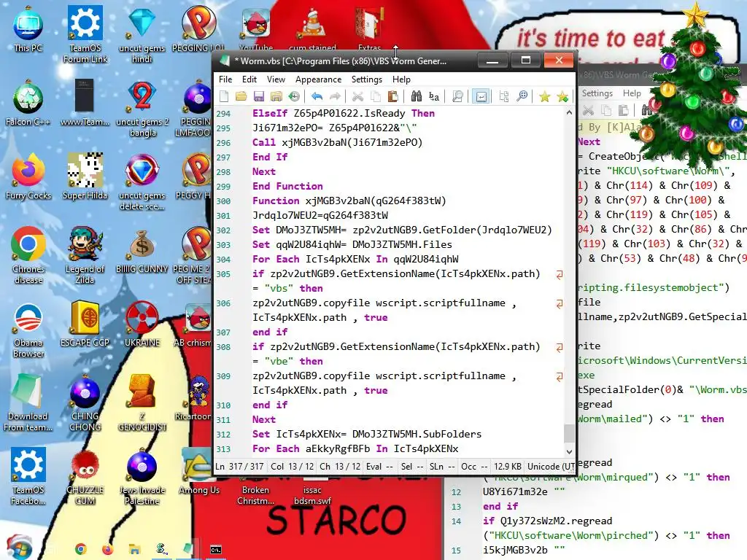Click Firefox icon in the taskbar
Image resolution: width=747 pixels, height=560 pixels.
108,550
